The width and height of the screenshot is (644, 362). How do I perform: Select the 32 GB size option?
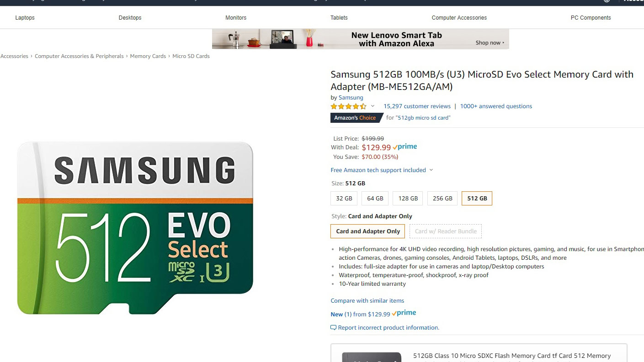[x=344, y=199]
